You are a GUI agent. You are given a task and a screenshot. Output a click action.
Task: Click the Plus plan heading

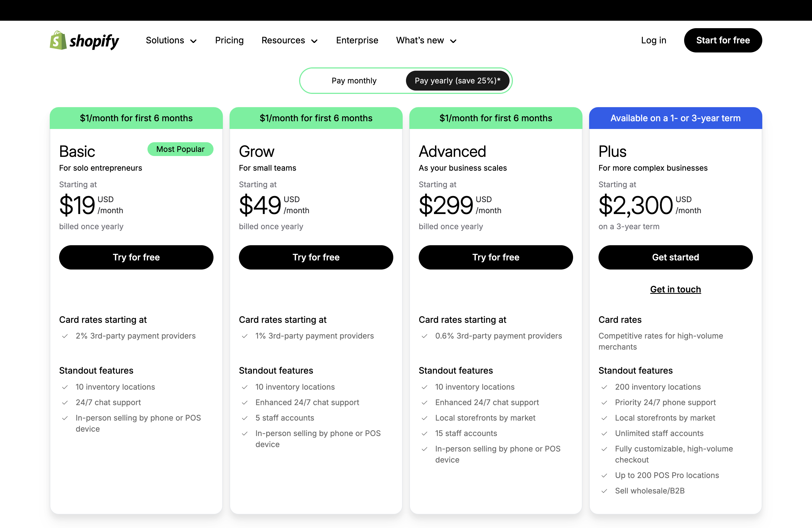pos(612,151)
